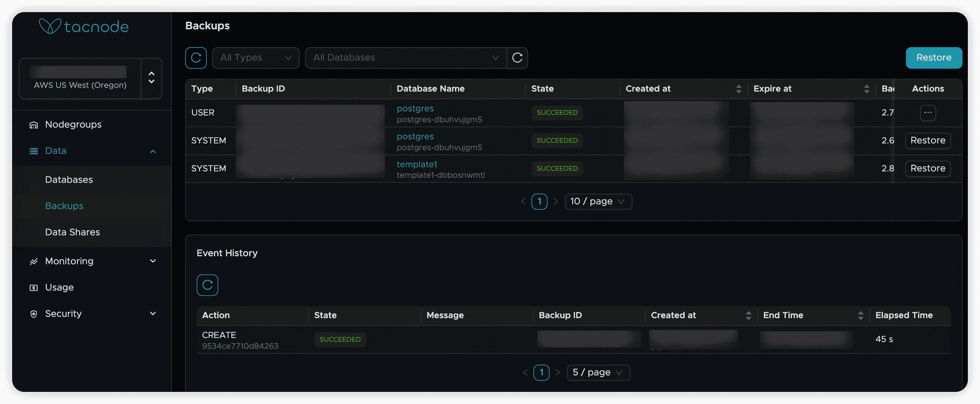This screenshot has height=404, width=980.
Task: Open the 5 / page size selector
Action: click(x=598, y=372)
